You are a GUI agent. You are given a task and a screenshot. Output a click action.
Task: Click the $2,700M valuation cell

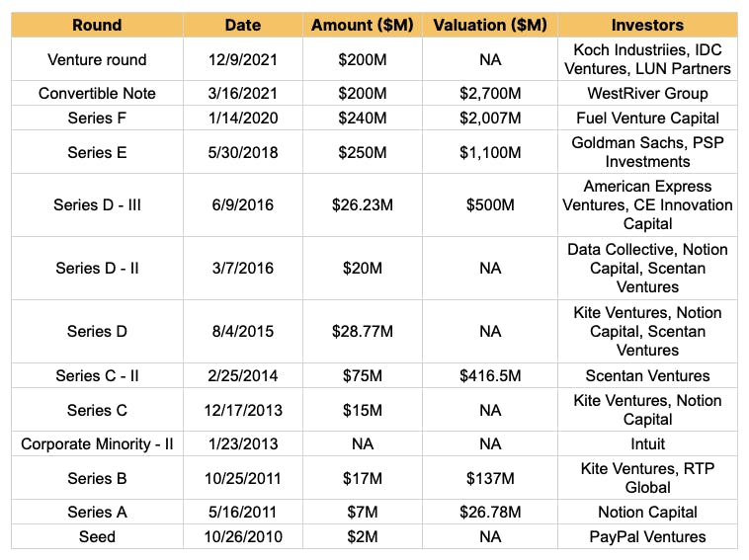pos(490,94)
